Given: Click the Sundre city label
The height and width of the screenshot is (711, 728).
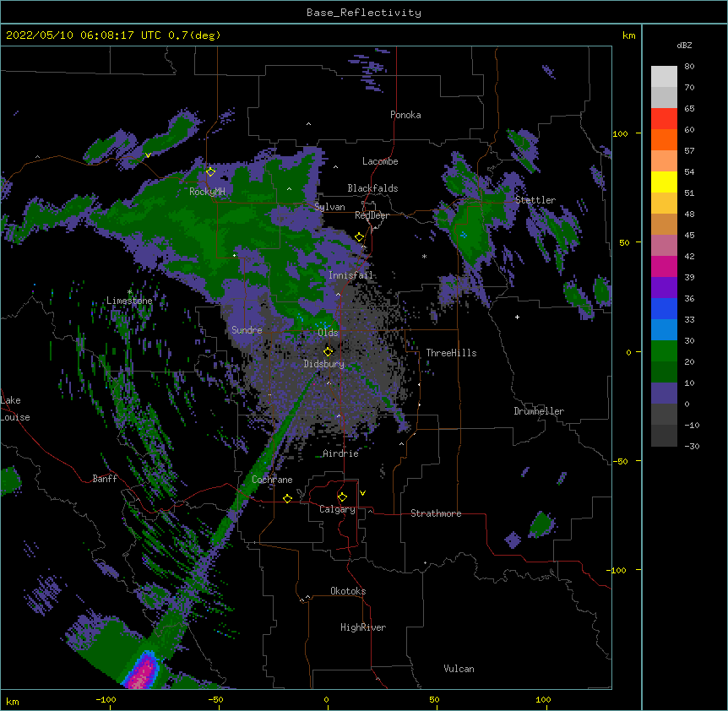Looking at the screenshot, I should 247,330.
